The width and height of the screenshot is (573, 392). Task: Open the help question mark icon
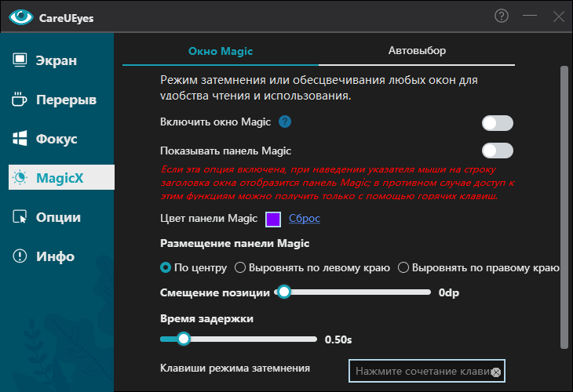502,16
